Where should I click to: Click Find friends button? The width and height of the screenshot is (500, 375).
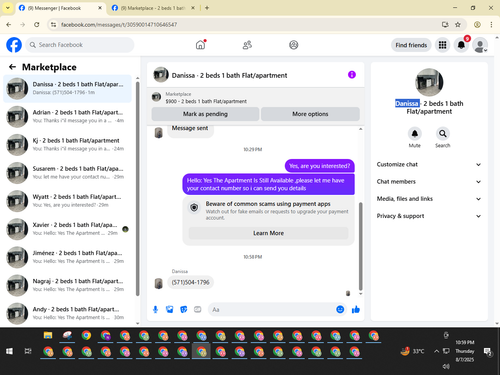pyautogui.click(x=411, y=45)
